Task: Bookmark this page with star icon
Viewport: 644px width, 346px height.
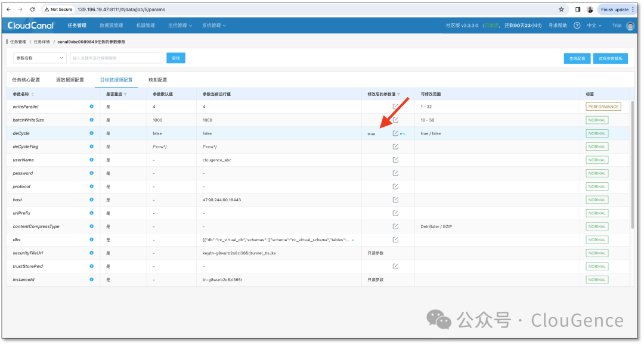Action: [x=561, y=10]
